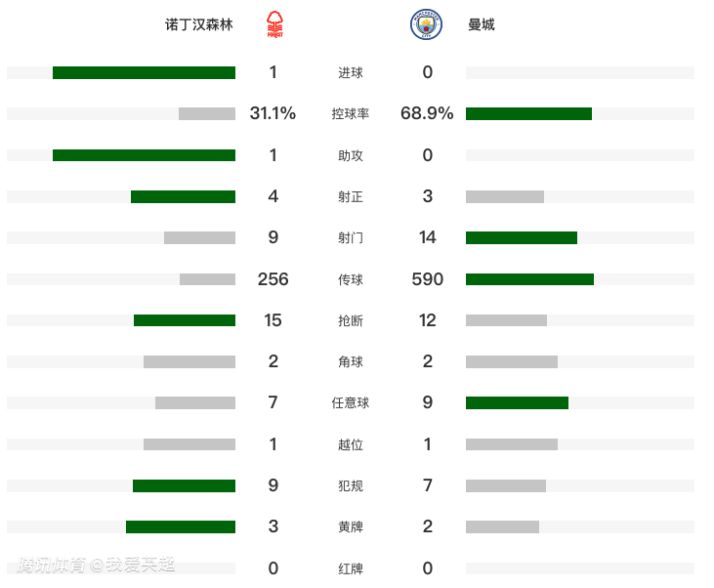
Task: Click Manchester City's 68.9% possession value
Action: pos(427,114)
